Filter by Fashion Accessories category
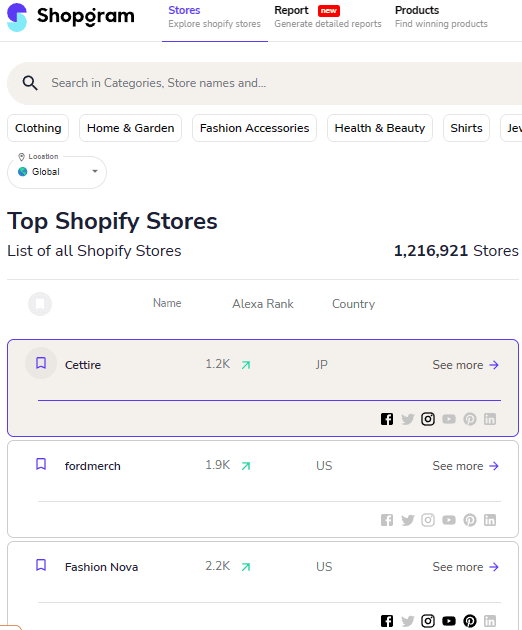This screenshot has width=522, height=630. coord(254,128)
